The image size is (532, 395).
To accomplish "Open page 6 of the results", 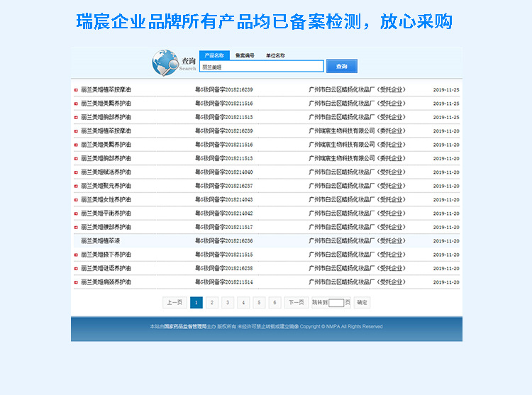I will pos(275,302).
